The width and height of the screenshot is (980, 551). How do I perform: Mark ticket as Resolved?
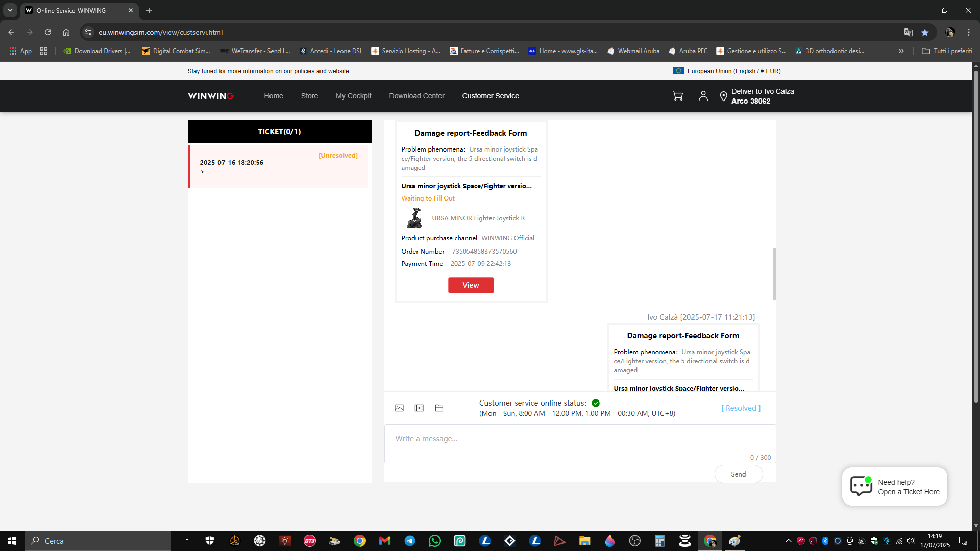pos(741,408)
